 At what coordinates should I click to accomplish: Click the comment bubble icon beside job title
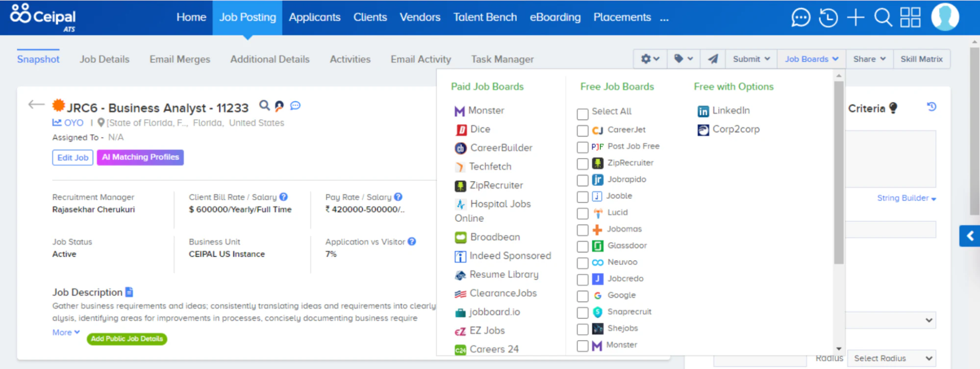tap(295, 105)
